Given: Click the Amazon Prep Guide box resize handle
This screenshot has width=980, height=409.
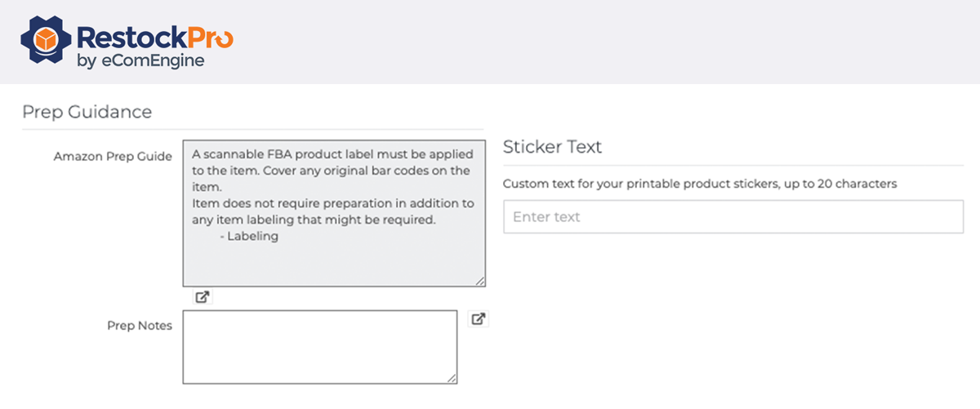Looking at the screenshot, I should 479,281.
